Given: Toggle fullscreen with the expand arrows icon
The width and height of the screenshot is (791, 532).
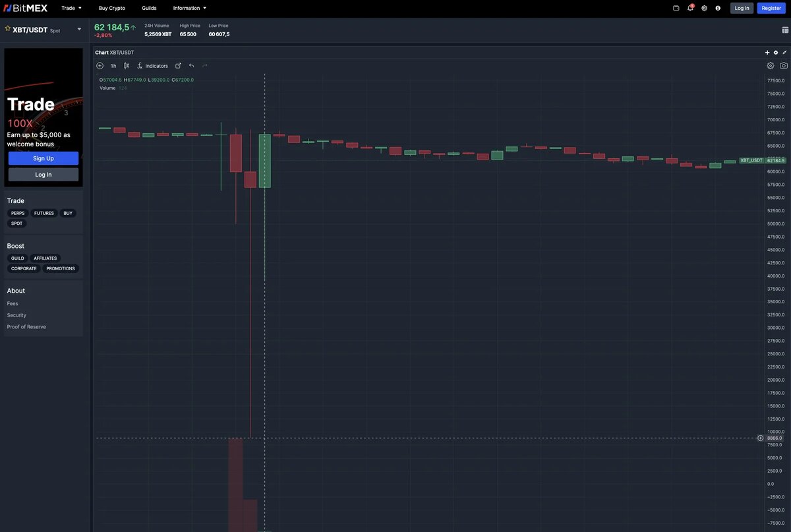Looking at the screenshot, I should pos(784,52).
